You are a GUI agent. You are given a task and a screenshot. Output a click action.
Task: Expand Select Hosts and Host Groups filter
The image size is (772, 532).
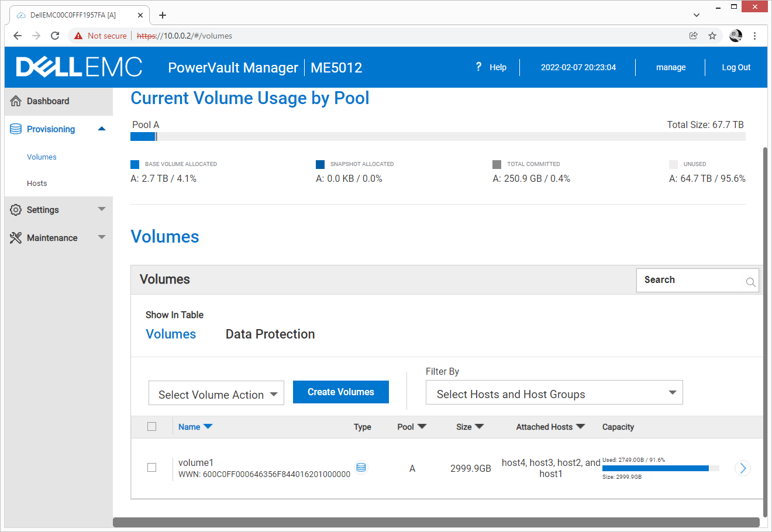tap(554, 393)
